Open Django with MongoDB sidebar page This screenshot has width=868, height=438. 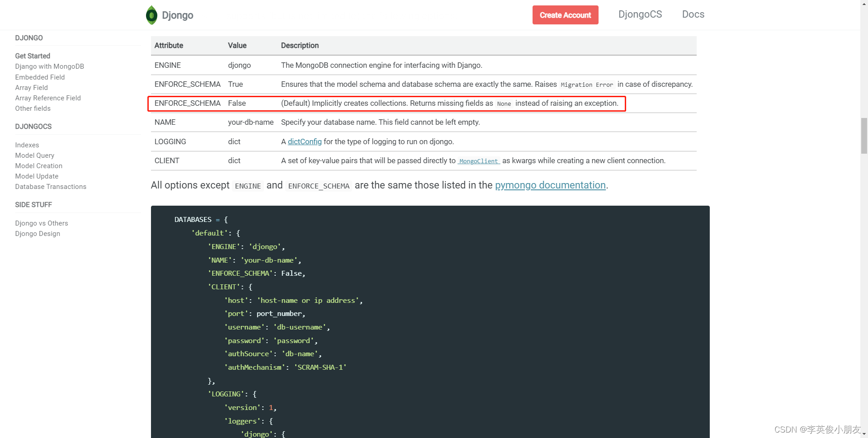pyautogui.click(x=50, y=66)
